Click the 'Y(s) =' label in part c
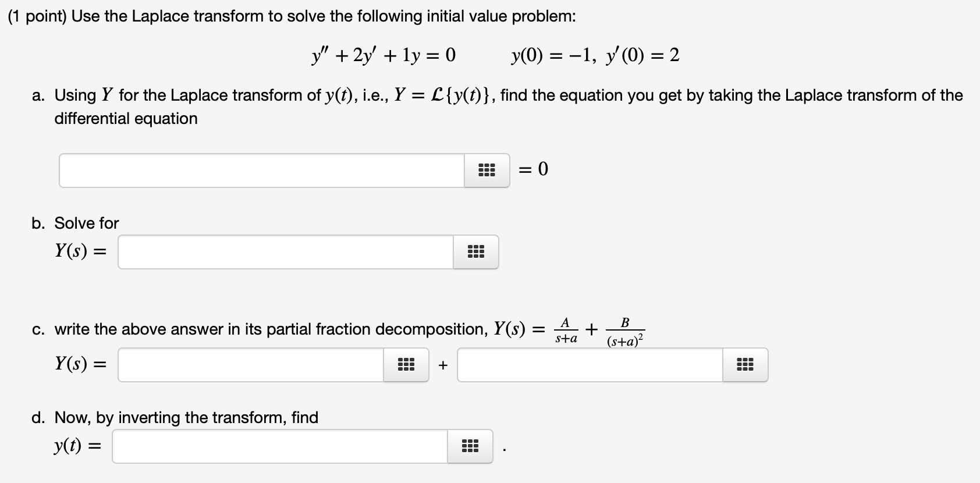980x483 pixels. tap(80, 364)
